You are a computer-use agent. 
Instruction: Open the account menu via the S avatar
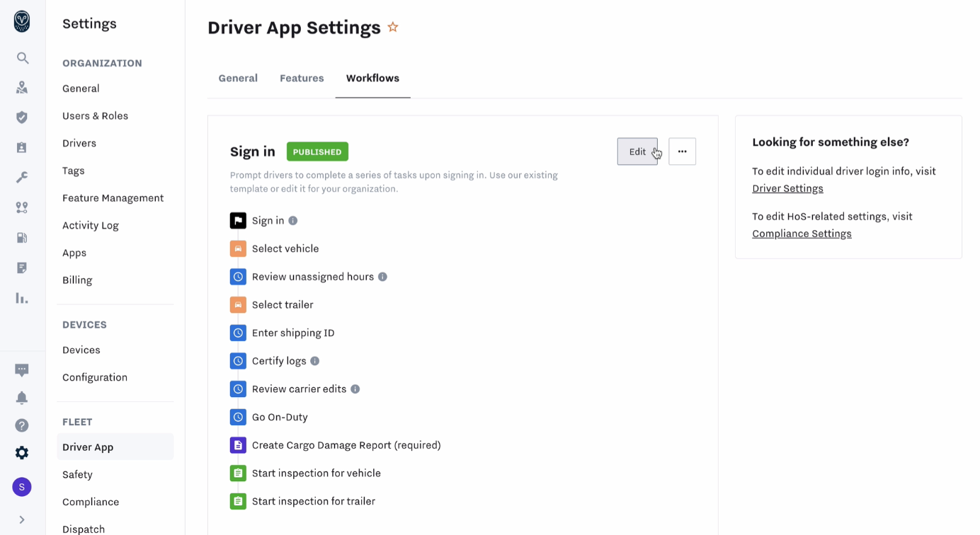21,487
